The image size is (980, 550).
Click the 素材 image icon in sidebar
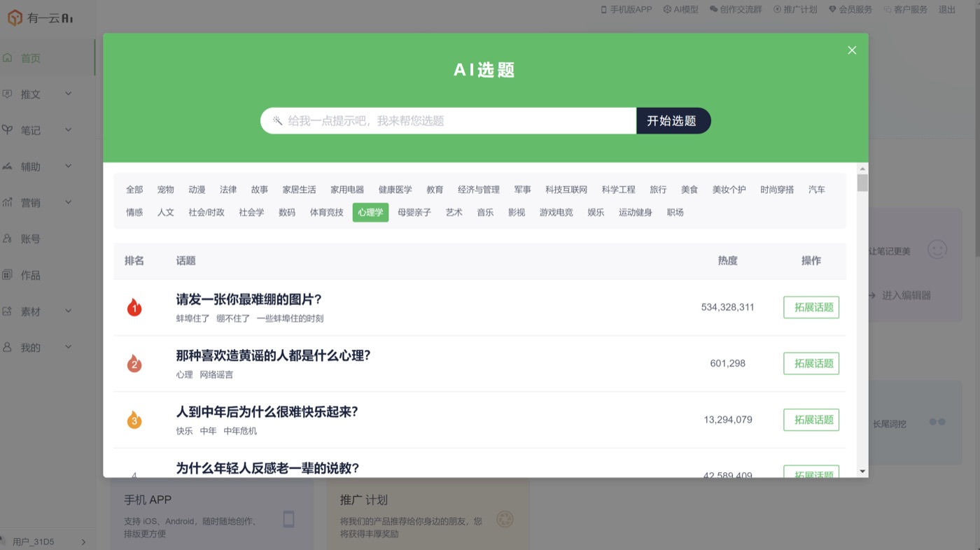click(x=8, y=311)
